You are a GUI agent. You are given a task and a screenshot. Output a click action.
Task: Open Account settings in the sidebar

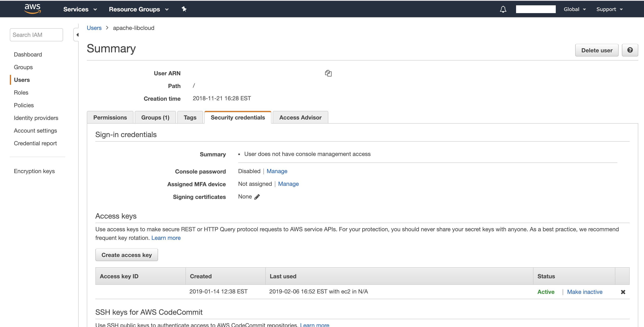click(x=35, y=131)
